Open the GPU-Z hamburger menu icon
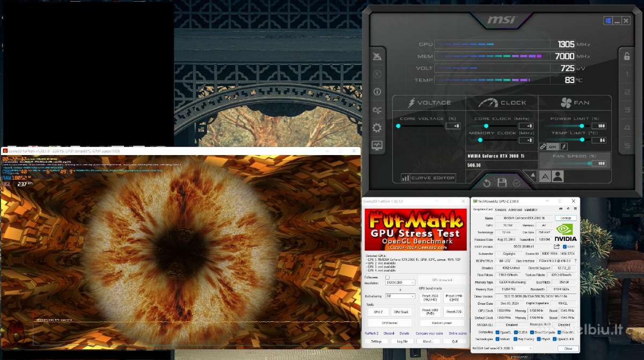Viewport: 644px width, 360px height. click(575, 209)
